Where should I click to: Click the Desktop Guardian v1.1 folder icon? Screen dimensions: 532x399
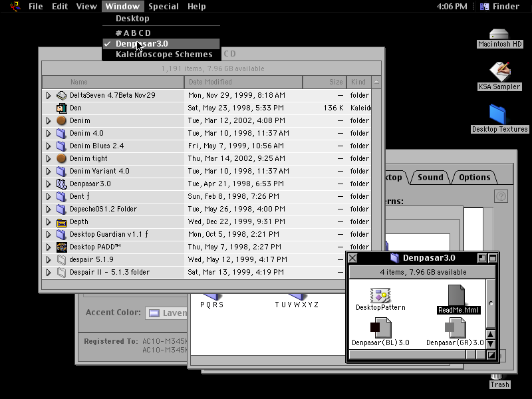[x=61, y=234]
